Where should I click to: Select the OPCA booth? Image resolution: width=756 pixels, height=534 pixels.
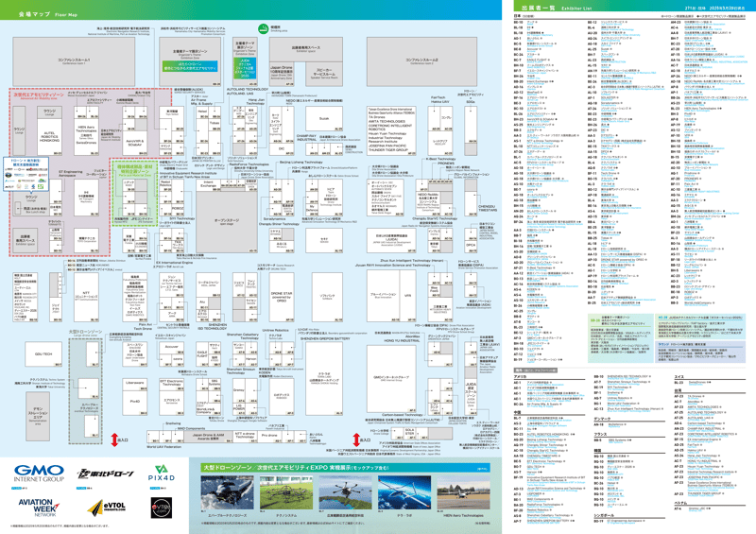(471, 247)
